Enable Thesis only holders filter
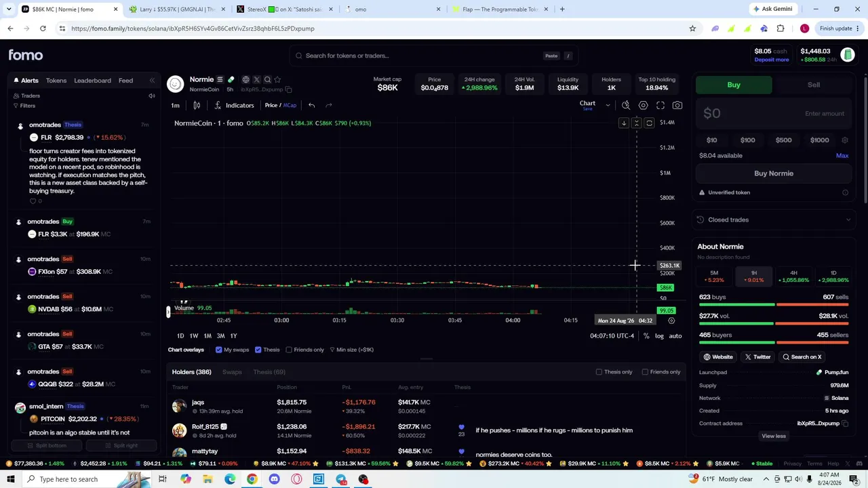Screen dimensions: 868x488 (599, 372)
